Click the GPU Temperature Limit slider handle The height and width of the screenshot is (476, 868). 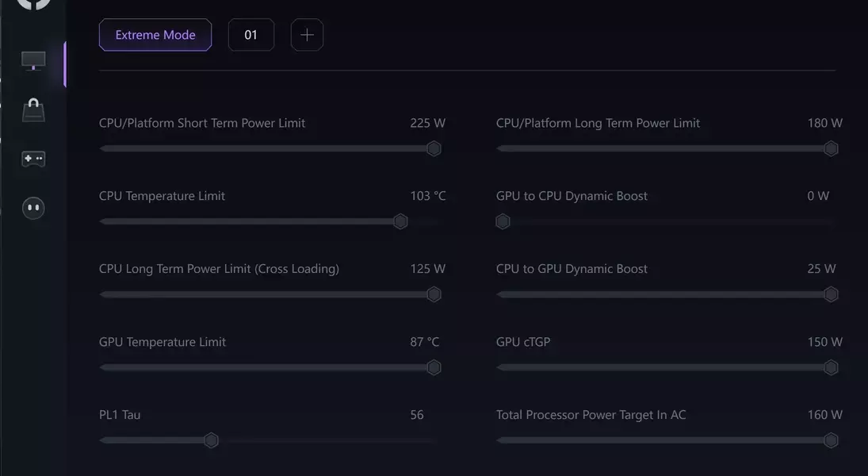[434, 367]
